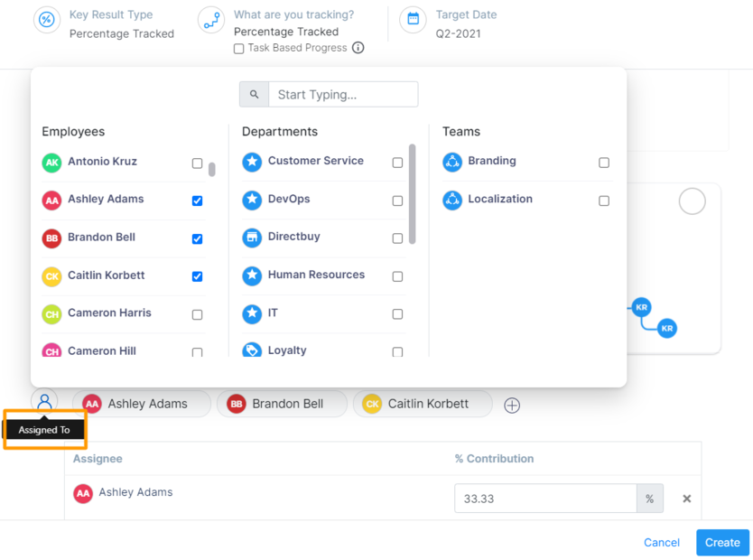
Task: Check the Customer Service department checkbox
Action: 397,163
